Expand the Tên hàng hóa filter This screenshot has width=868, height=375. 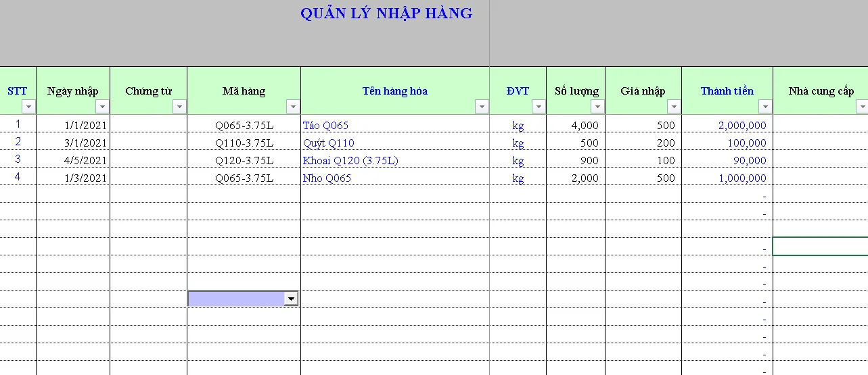click(x=482, y=107)
